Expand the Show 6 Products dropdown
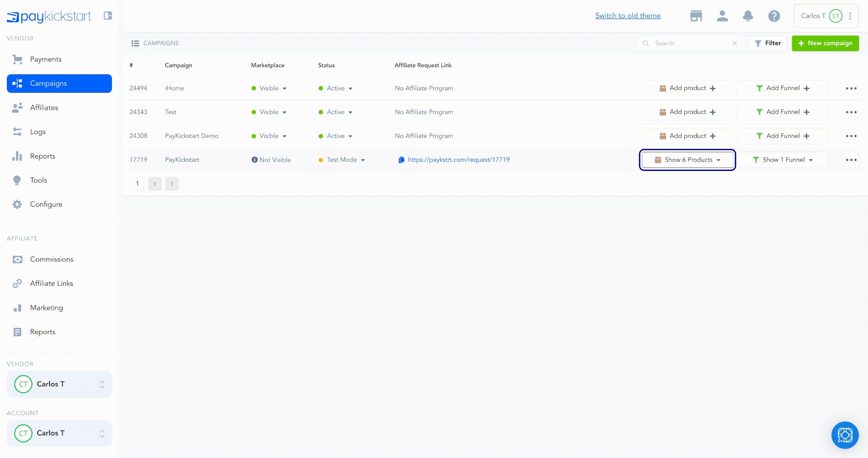Viewport: 868px width, 458px height. (x=687, y=160)
